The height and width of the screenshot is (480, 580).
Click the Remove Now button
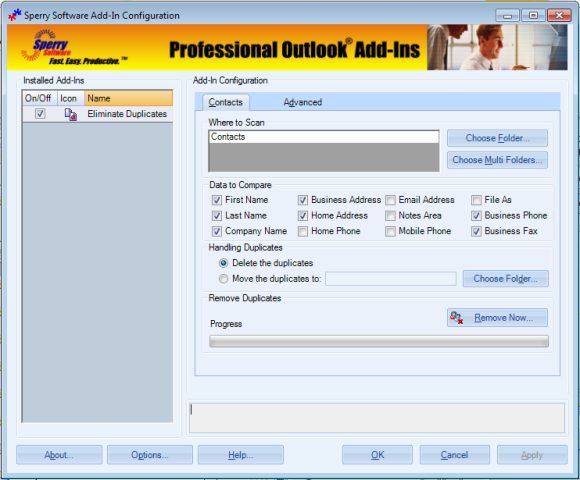pos(497,318)
